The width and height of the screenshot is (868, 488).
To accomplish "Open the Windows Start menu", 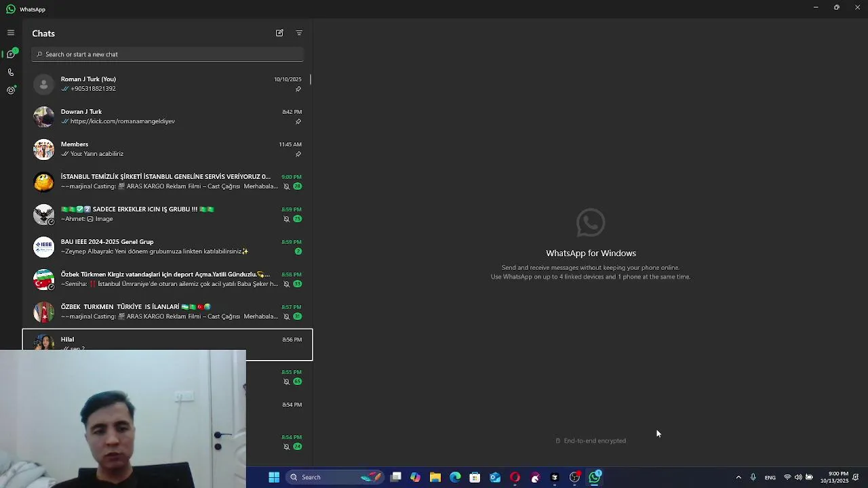I will 274,477.
